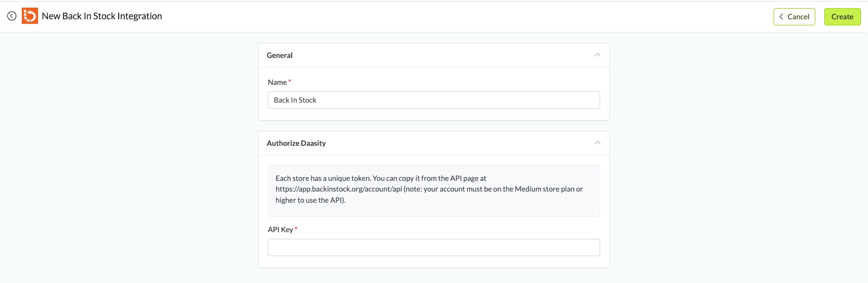Click the red asterisk beside API Key
The width and height of the screenshot is (868, 283).
[x=296, y=229]
